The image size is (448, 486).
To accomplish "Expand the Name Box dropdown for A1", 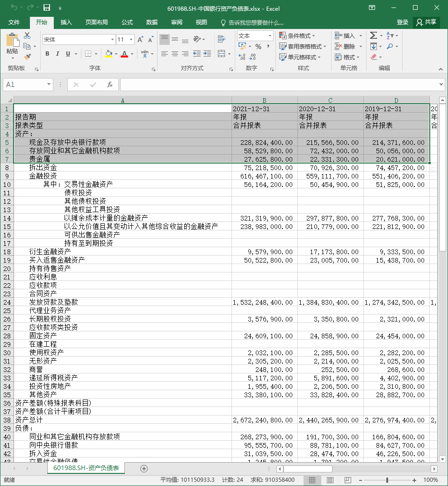I will pos(49,84).
